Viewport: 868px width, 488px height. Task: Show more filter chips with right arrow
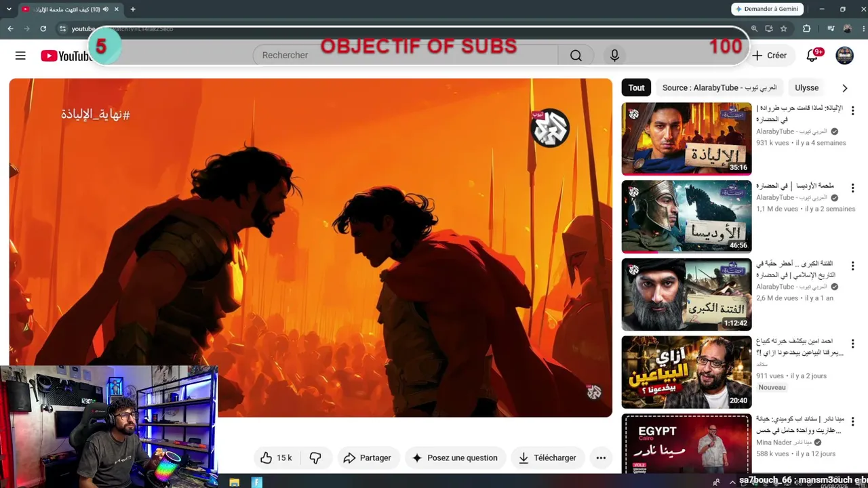pos(844,88)
